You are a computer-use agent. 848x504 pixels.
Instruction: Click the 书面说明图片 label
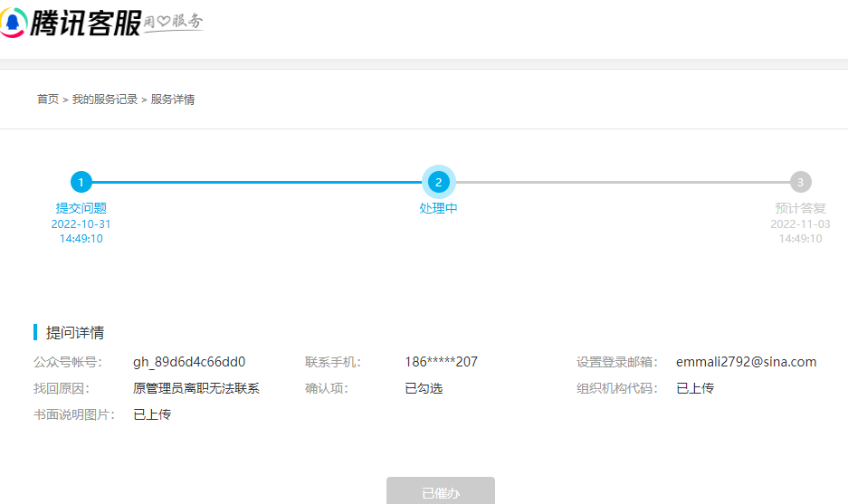click(x=74, y=414)
